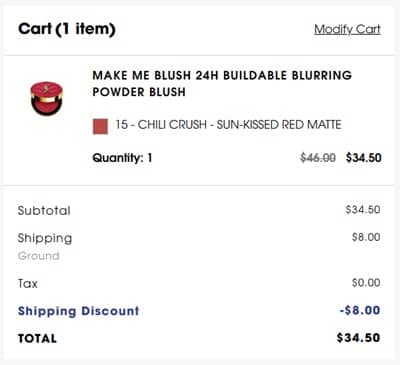Viewport: 400px width, 365px height.
Task: Click the Shipping label
Action: (x=45, y=238)
